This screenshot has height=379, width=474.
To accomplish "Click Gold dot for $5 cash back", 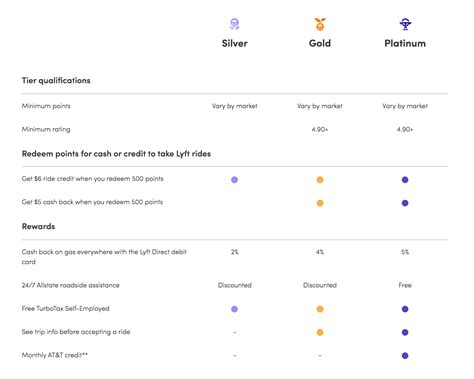I will 320,203.
